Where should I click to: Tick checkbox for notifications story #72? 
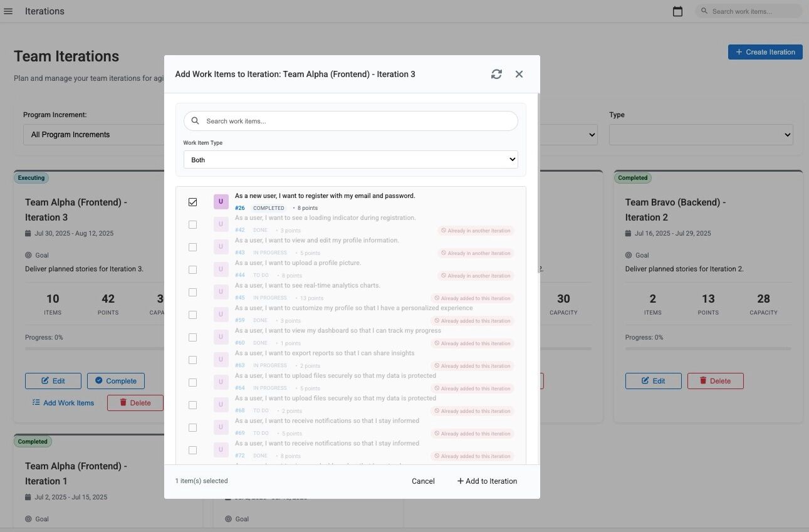pyautogui.click(x=192, y=450)
